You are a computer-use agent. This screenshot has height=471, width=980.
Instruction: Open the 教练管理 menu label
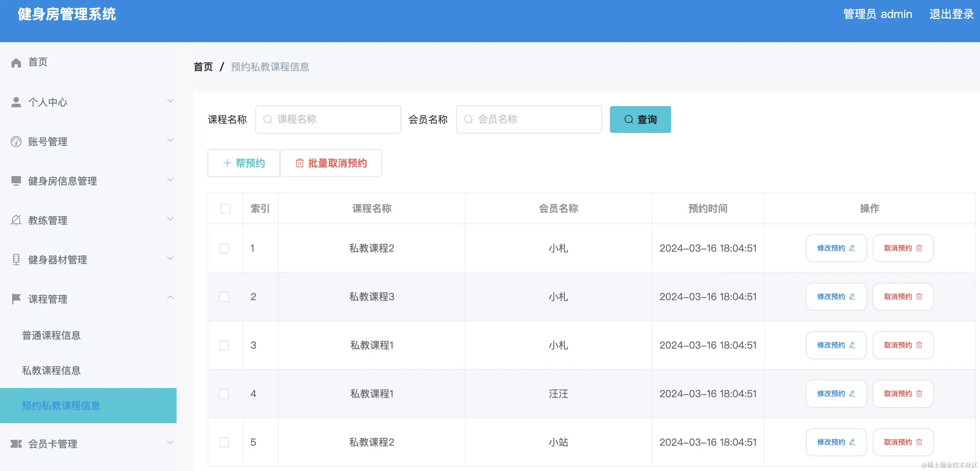click(x=47, y=220)
